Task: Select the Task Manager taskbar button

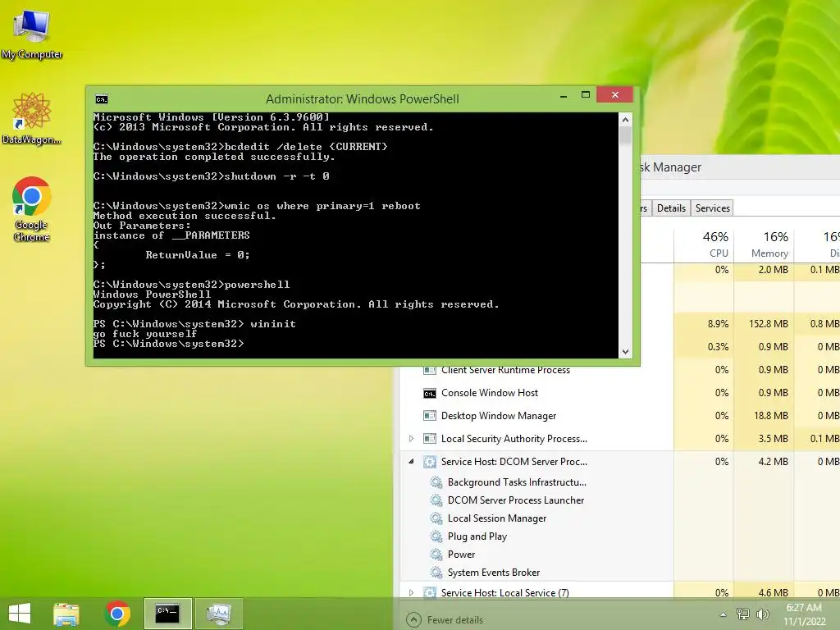Action: (x=218, y=614)
